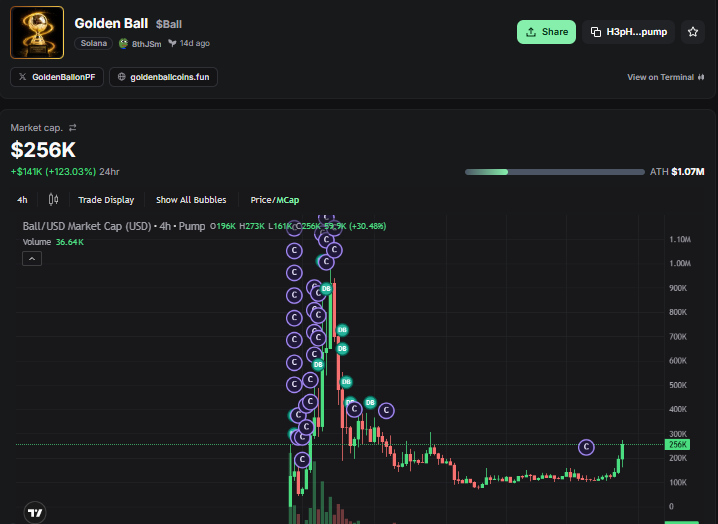The height and width of the screenshot is (524, 718).
Task: Click the swap arrows beside Market cap.
Action: [x=72, y=128]
